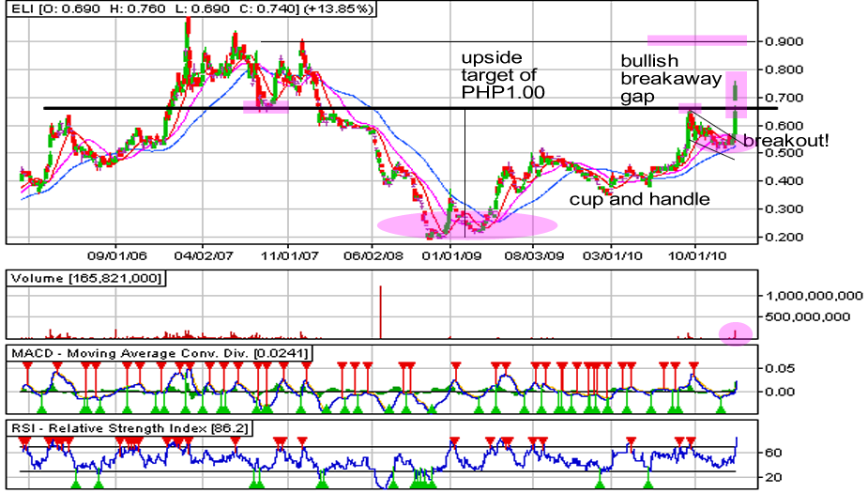
Task: Click the 60 RSI axis label
Action: [x=773, y=454]
